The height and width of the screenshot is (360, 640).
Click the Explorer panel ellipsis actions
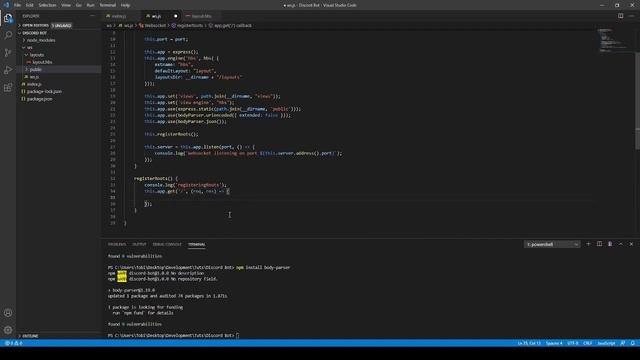[92, 16]
